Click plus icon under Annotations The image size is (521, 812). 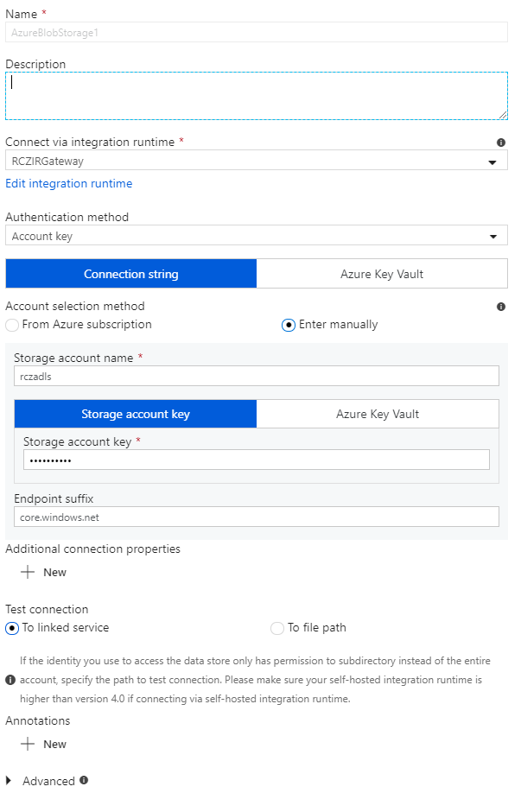pos(28,744)
